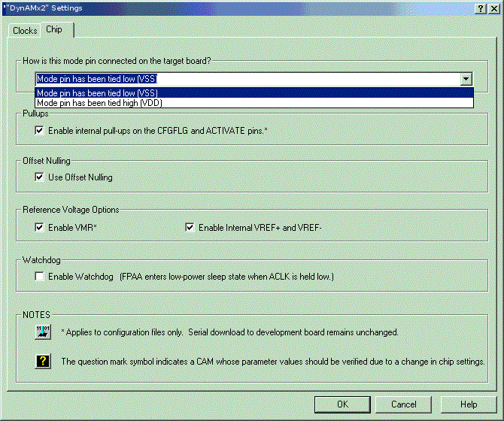Click the 'How is this mode pin connected' label

tap(117, 61)
